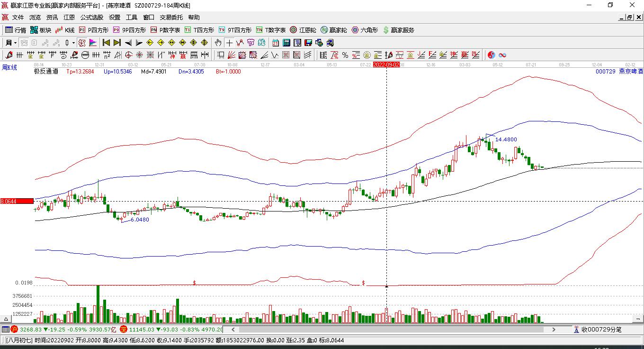Open the 公式选股 menu

point(91,18)
